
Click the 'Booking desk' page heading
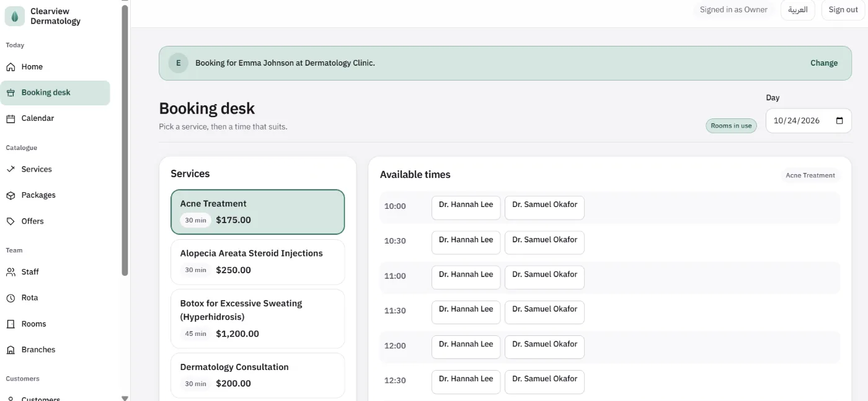[207, 108]
